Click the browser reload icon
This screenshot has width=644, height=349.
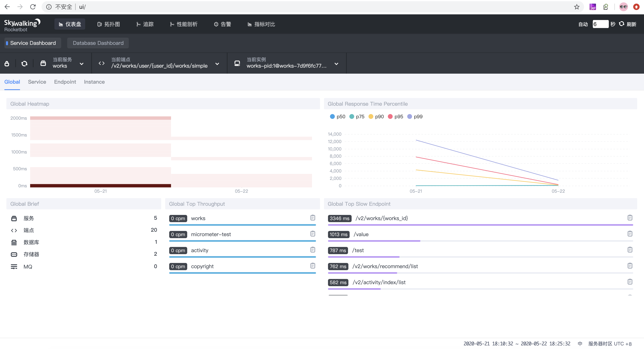(33, 7)
